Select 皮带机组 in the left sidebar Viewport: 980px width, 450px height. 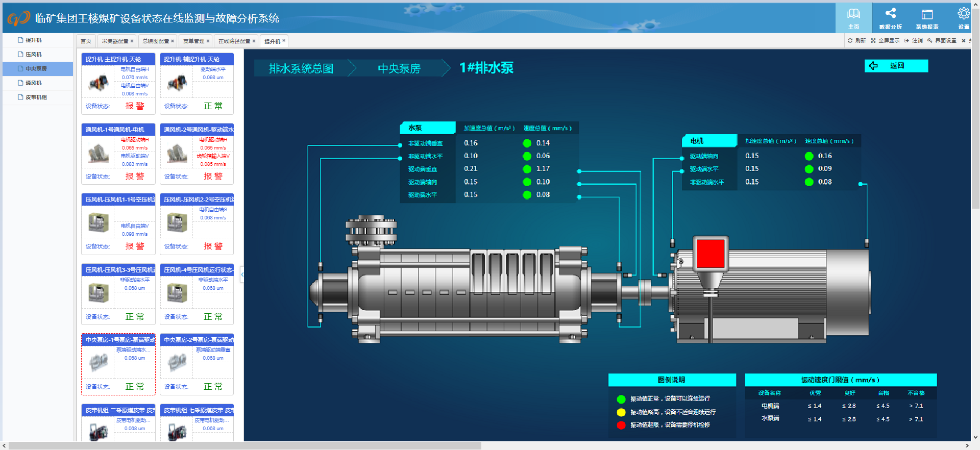pos(38,97)
